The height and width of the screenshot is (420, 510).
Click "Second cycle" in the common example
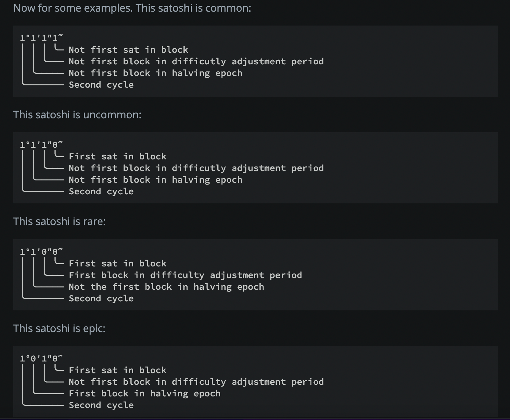tap(101, 85)
